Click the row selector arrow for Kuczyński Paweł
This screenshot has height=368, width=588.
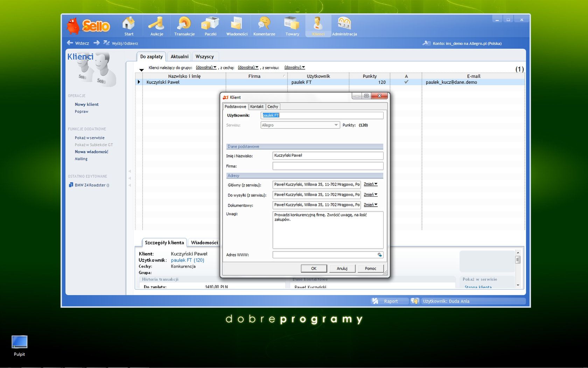pyautogui.click(x=139, y=82)
